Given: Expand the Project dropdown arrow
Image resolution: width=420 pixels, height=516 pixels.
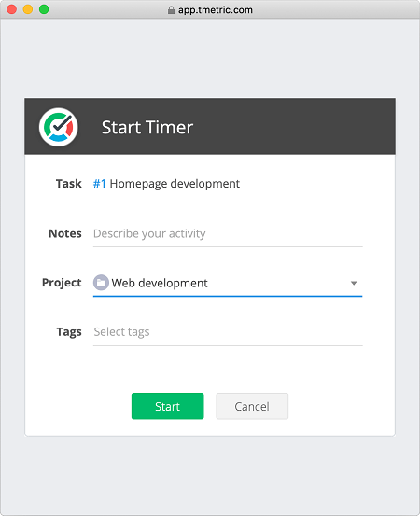Looking at the screenshot, I should tap(354, 283).
